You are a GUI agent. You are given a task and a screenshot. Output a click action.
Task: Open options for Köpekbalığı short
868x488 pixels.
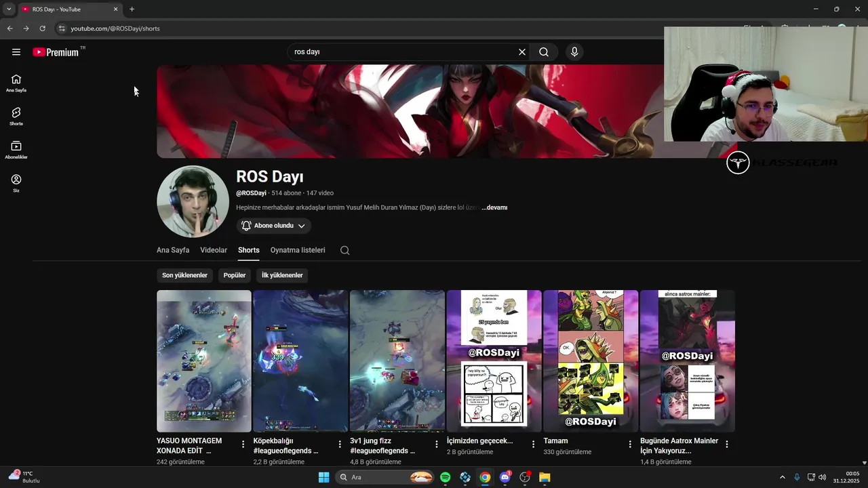[340, 445]
